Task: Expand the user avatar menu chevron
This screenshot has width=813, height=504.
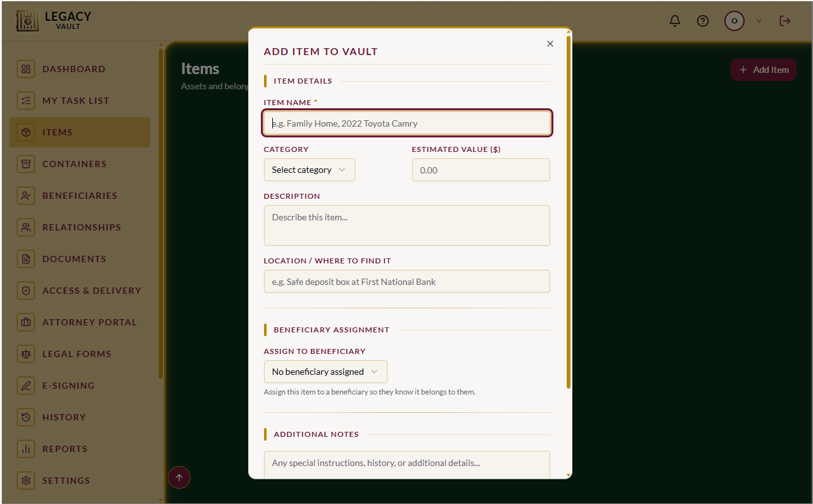Action: 759,21
